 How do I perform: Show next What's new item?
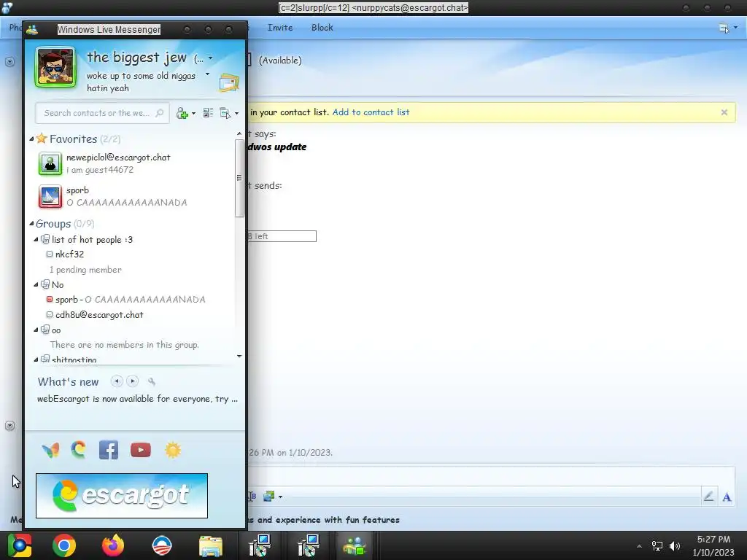click(133, 381)
